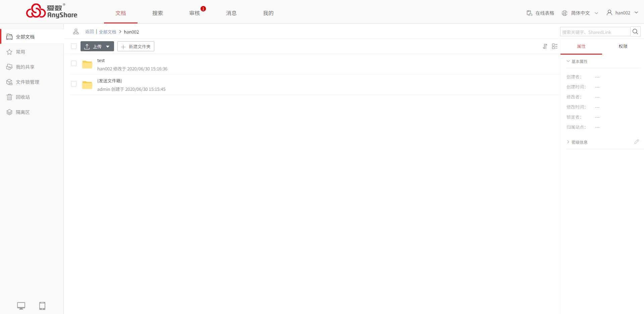Click the 审核 notification badge
Screen dimensions: 644x314
pos(203,9)
